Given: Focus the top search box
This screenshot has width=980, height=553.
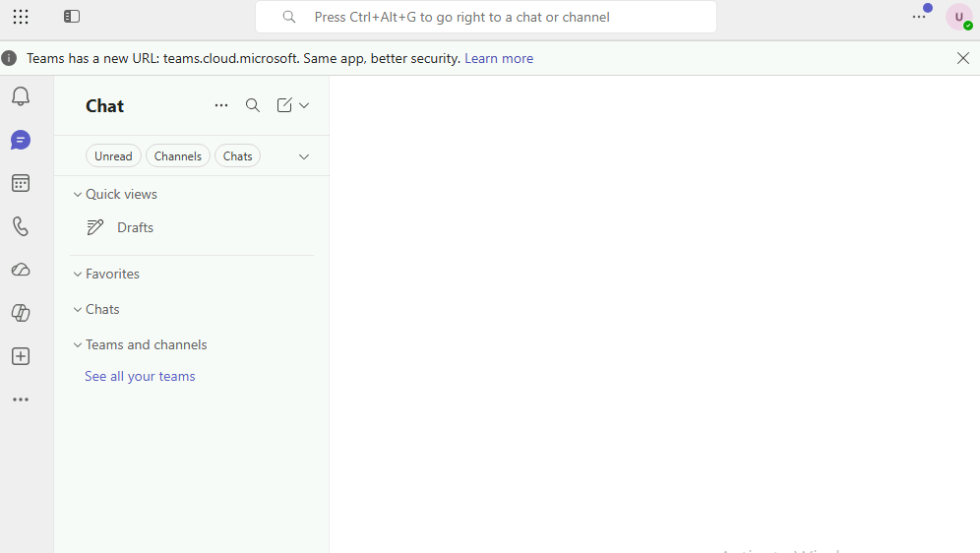Looking at the screenshot, I should [x=486, y=17].
